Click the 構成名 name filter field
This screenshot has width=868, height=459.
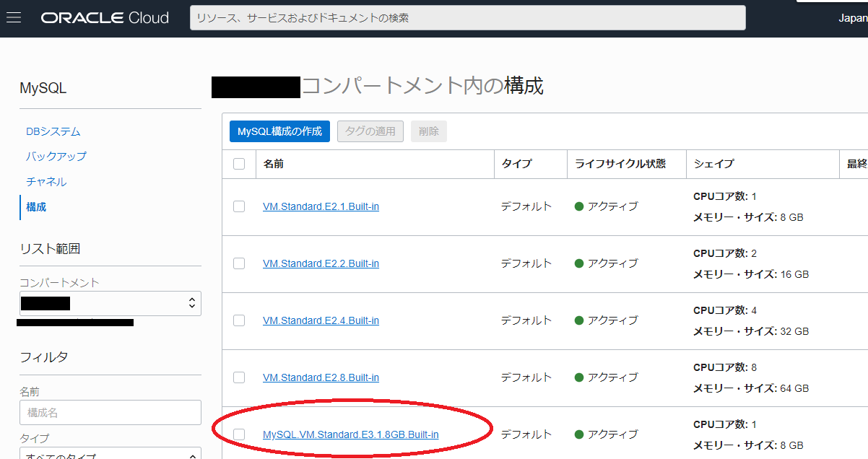point(110,412)
